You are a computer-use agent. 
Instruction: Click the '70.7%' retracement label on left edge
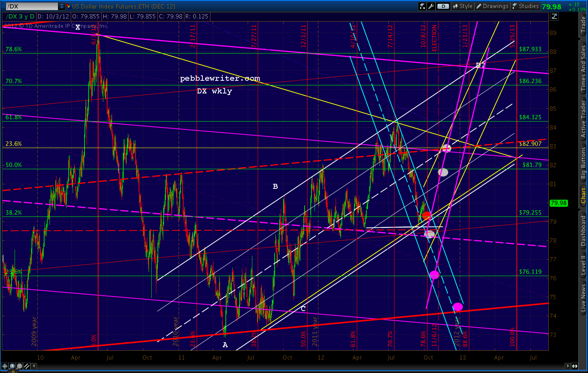tap(13, 81)
